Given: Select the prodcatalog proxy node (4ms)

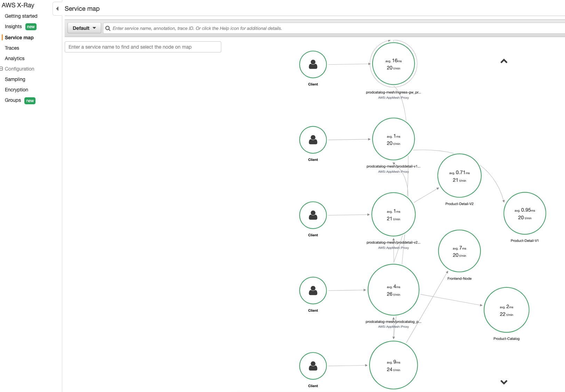Looking at the screenshot, I should (393, 290).
